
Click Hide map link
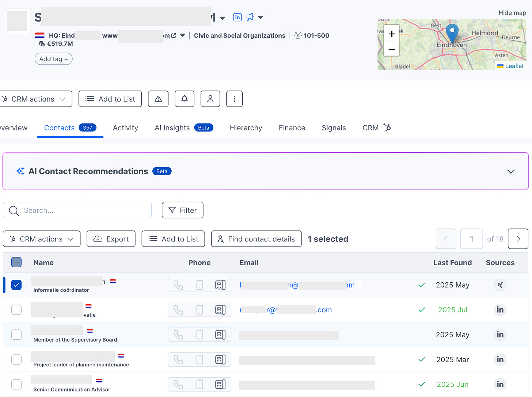pyautogui.click(x=512, y=13)
